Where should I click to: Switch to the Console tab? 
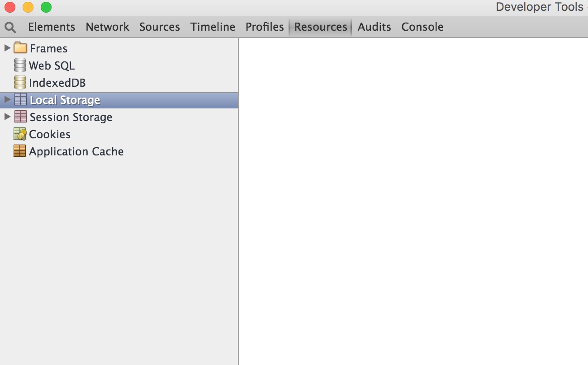(422, 27)
